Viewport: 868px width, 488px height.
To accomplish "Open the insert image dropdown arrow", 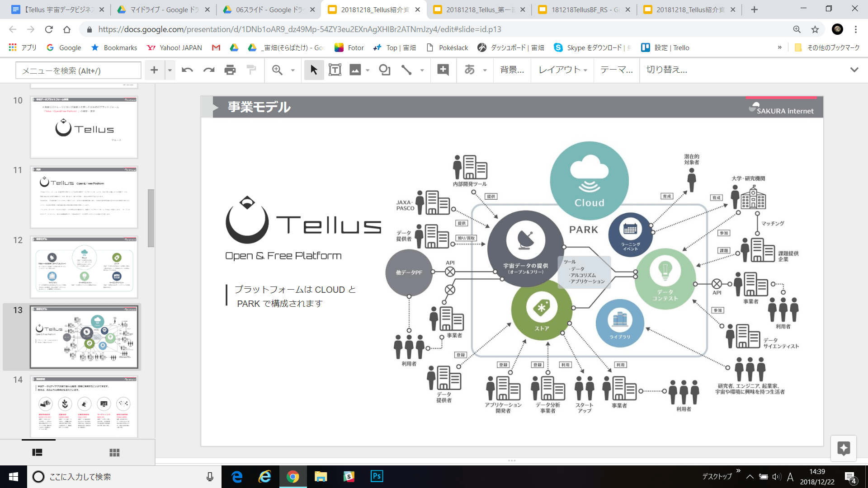I will coord(368,70).
